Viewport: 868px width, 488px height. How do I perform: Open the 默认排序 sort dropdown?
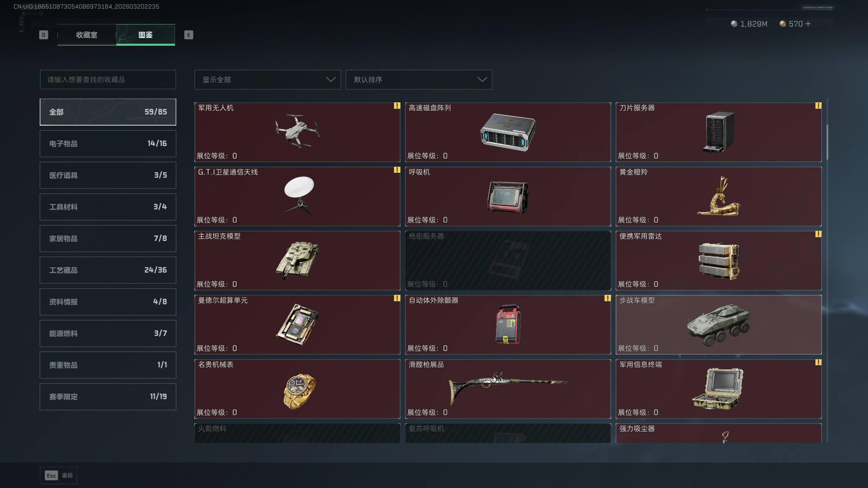[x=419, y=80]
